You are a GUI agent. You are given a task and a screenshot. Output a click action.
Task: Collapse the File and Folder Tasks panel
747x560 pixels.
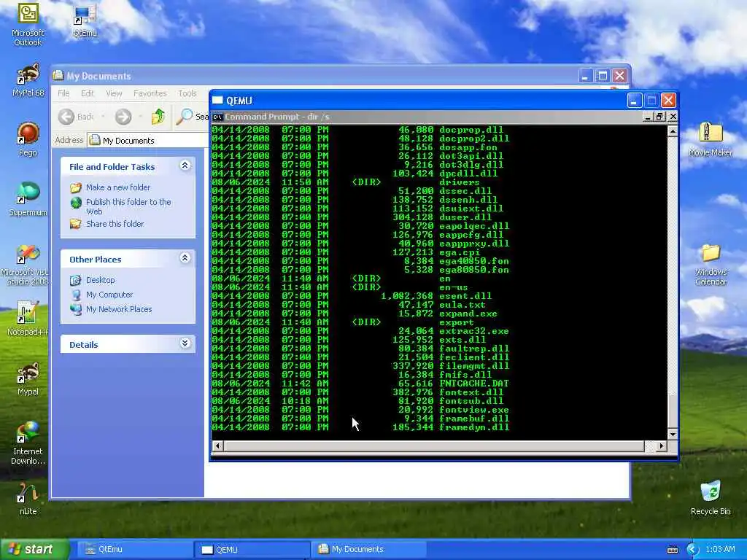[x=185, y=166]
